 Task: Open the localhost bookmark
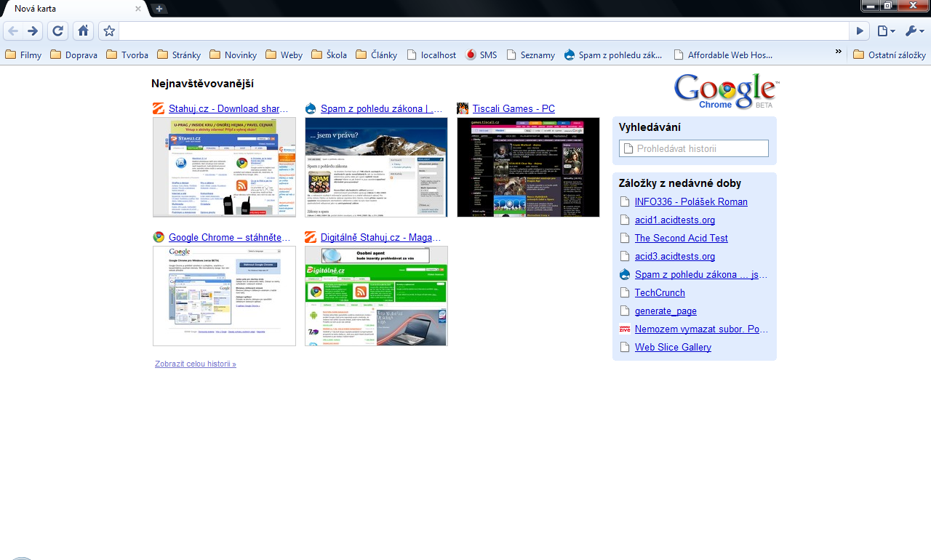point(431,55)
